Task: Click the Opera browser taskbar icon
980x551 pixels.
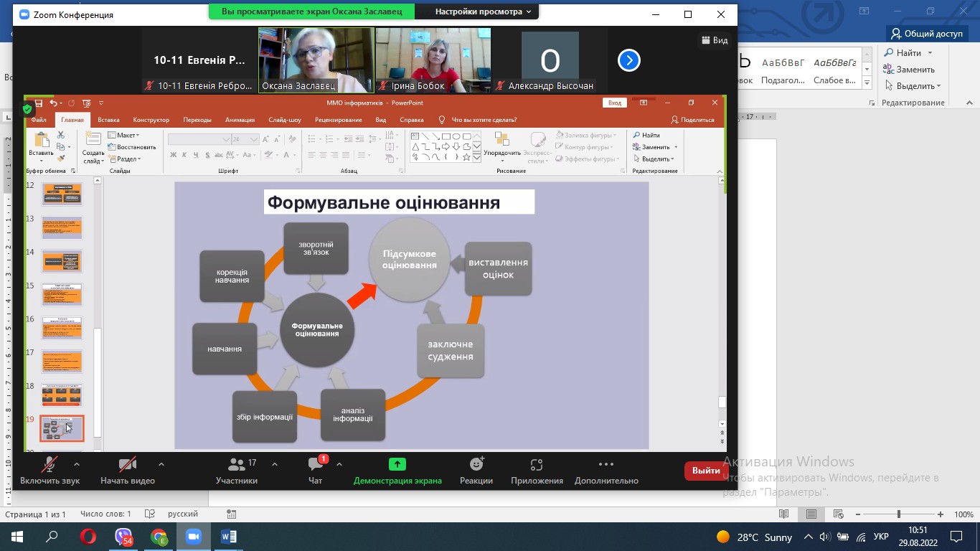Action: pos(88,537)
